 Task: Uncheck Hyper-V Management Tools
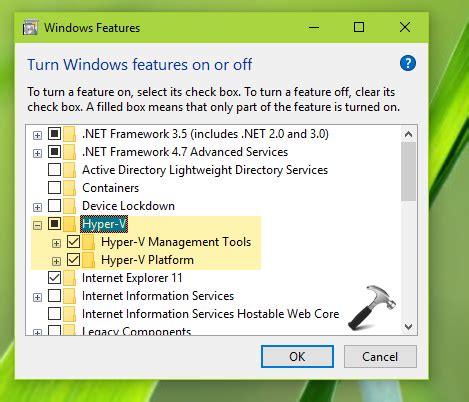tap(73, 242)
